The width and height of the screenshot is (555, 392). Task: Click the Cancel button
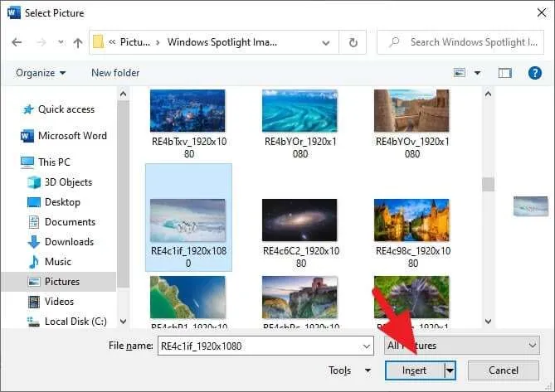(x=504, y=370)
